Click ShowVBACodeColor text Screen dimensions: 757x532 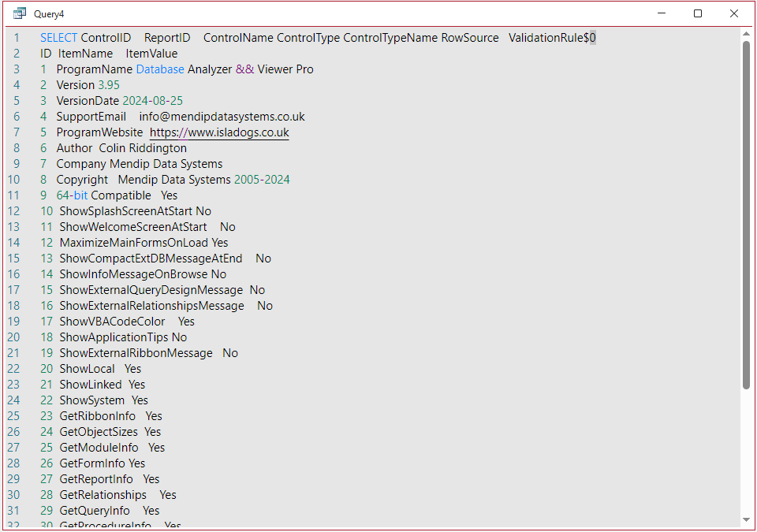click(112, 322)
